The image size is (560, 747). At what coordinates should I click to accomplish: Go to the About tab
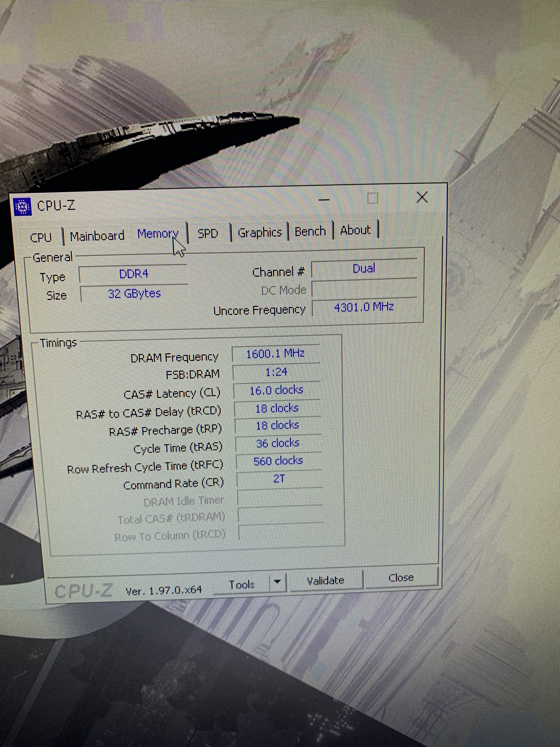(355, 230)
